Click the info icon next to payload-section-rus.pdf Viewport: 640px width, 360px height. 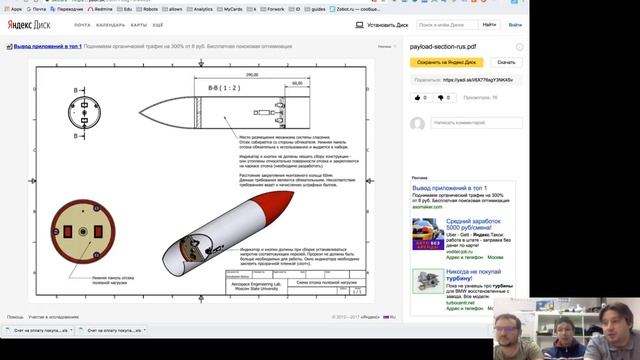tap(519, 47)
